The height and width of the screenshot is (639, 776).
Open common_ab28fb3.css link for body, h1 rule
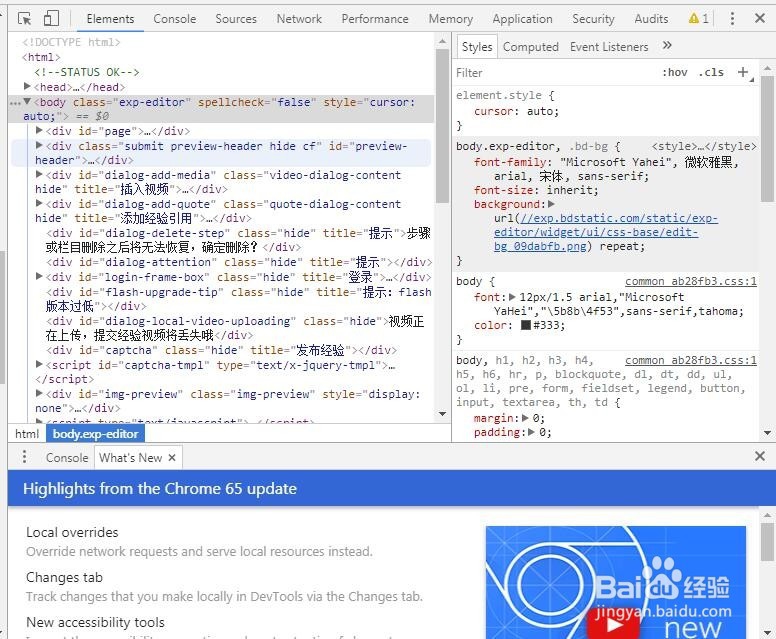coord(690,360)
